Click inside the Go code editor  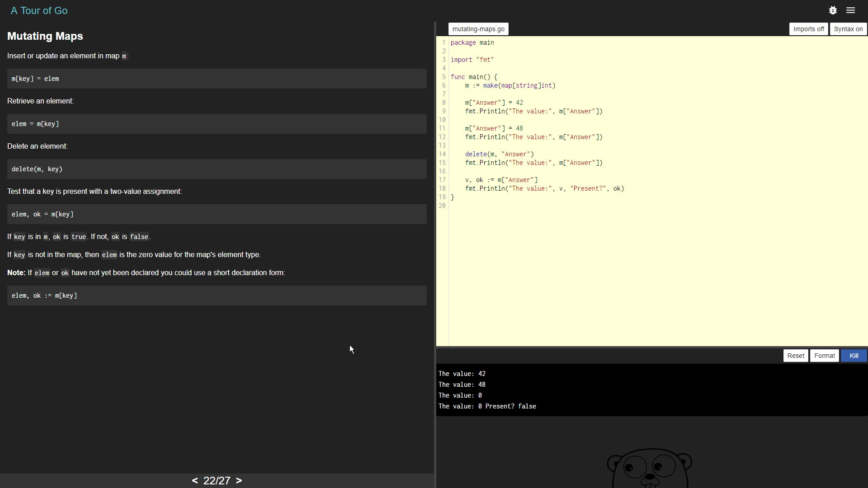(588, 181)
